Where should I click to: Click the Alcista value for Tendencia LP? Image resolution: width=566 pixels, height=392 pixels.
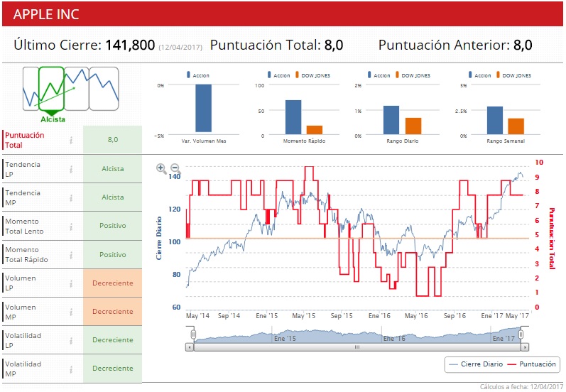click(113, 169)
